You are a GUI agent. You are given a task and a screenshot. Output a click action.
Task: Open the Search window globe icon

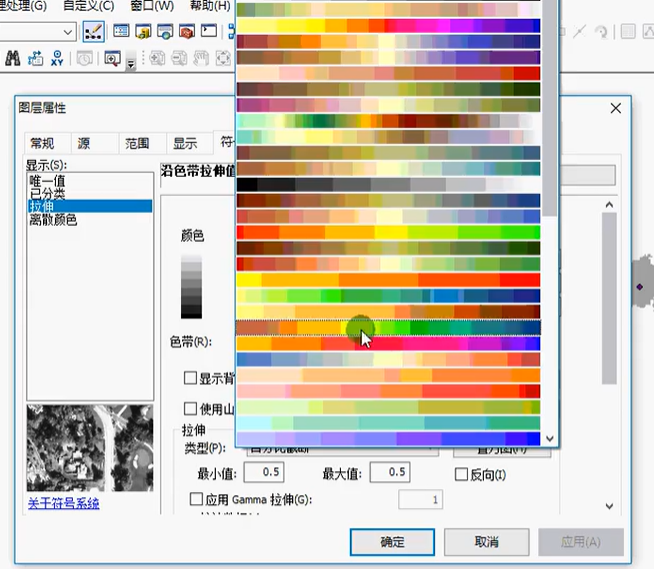point(165,31)
